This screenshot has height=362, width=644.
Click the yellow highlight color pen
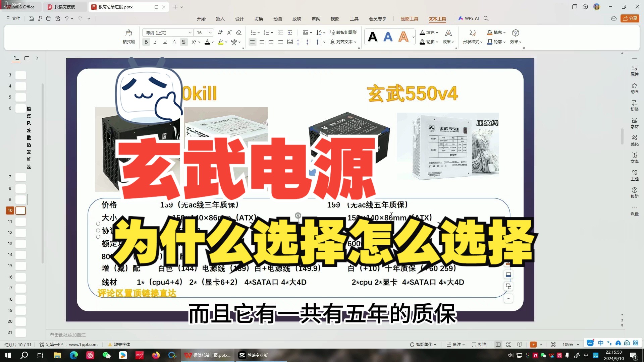pyautogui.click(x=220, y=42)
